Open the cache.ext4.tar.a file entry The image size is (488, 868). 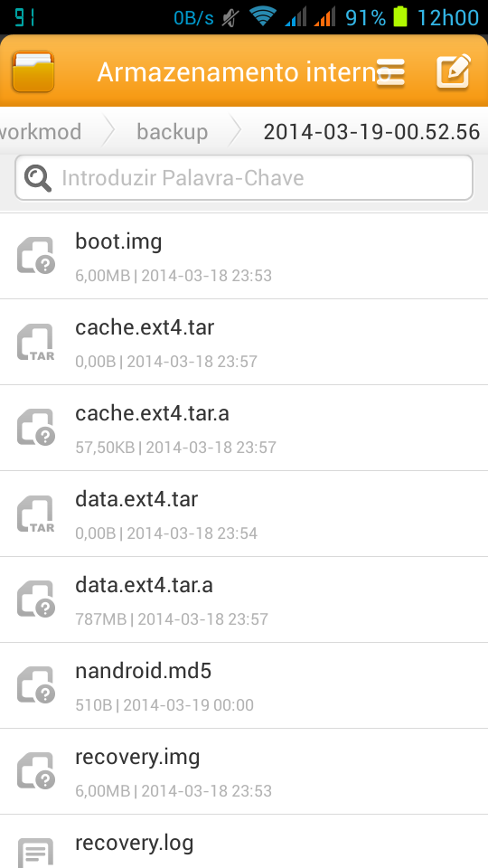pyautogui.click(x=244, y=428)
